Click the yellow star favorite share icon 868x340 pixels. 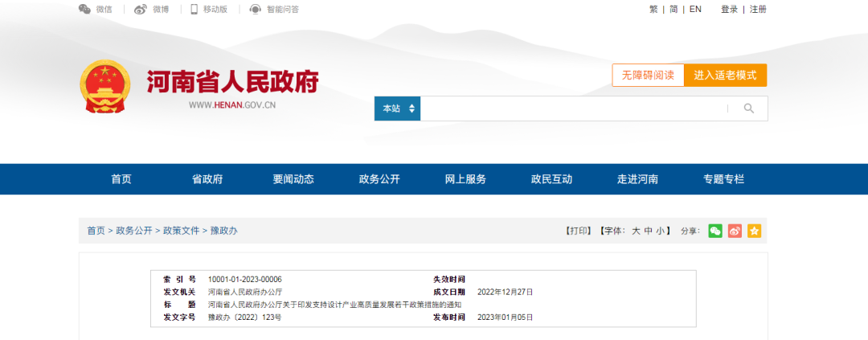tap(754, 231)
